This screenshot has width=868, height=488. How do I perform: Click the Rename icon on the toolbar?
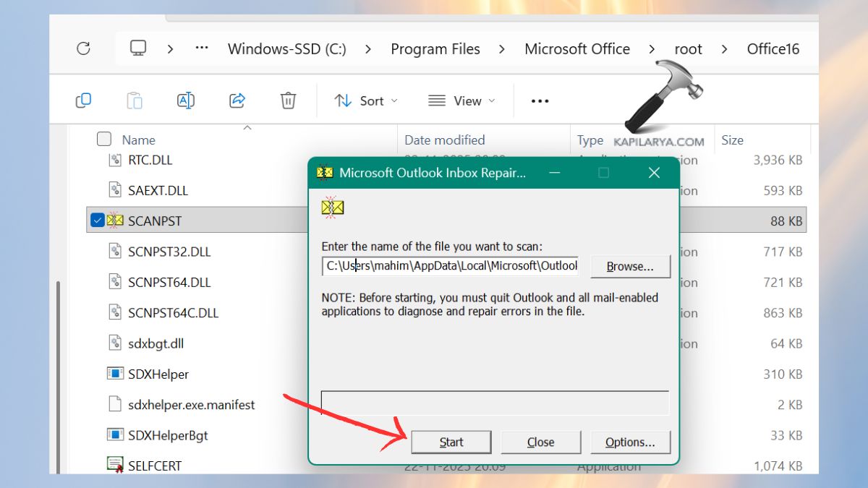(185, 100)
